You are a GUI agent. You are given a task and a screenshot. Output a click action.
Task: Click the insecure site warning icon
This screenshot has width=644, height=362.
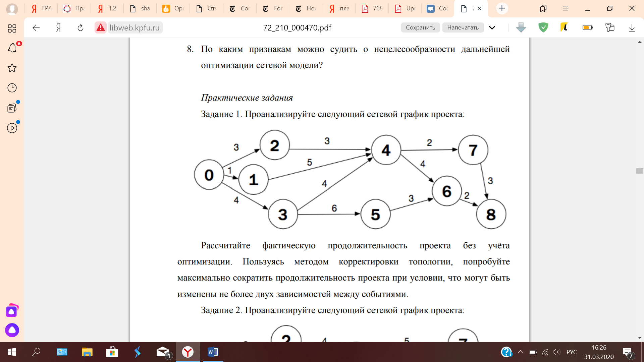(x=101, y=28)
